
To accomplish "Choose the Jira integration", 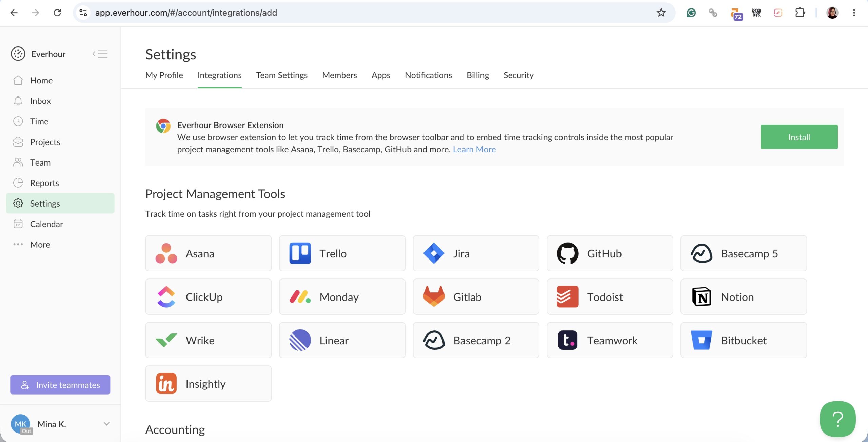I will pyautogui.click(x=476, y=253).
